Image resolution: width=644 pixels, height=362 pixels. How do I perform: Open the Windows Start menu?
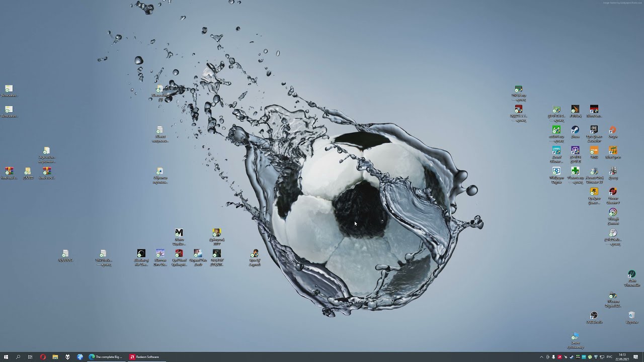pos(6,357)
